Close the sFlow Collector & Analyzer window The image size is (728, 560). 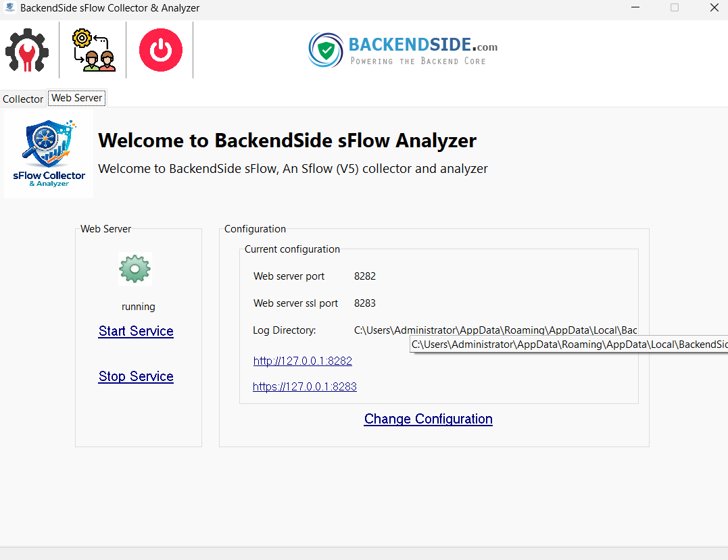714,8
